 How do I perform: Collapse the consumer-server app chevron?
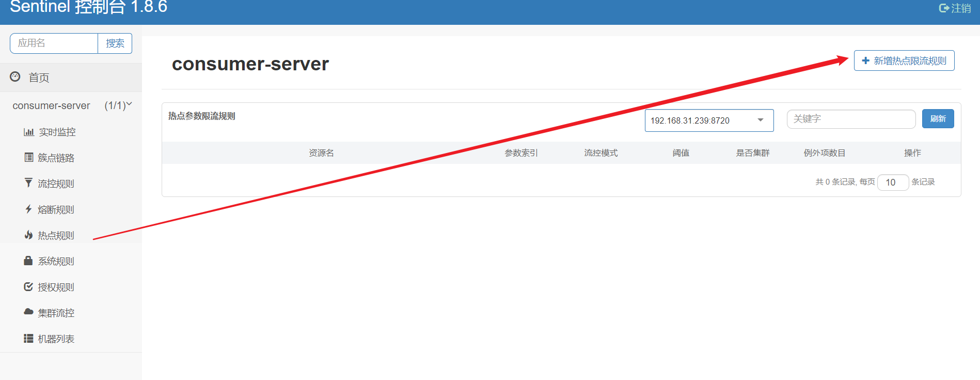click(x=129, y=104)
